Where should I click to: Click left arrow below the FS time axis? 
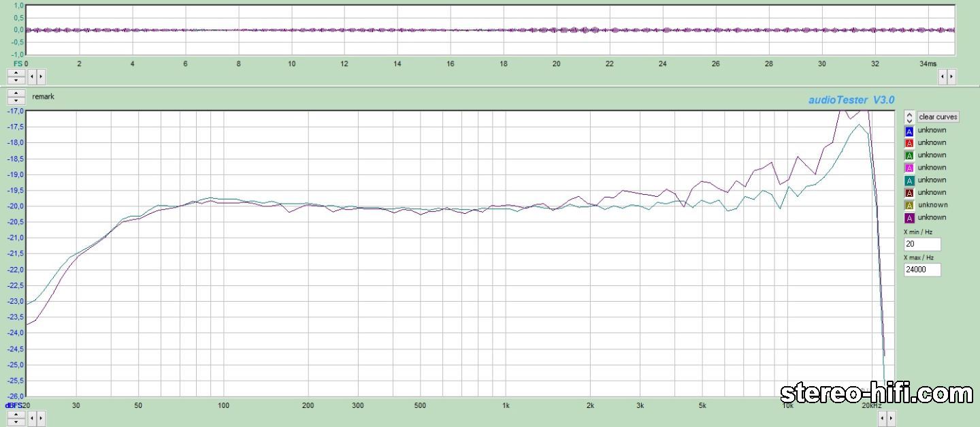(x=31, y=76)
